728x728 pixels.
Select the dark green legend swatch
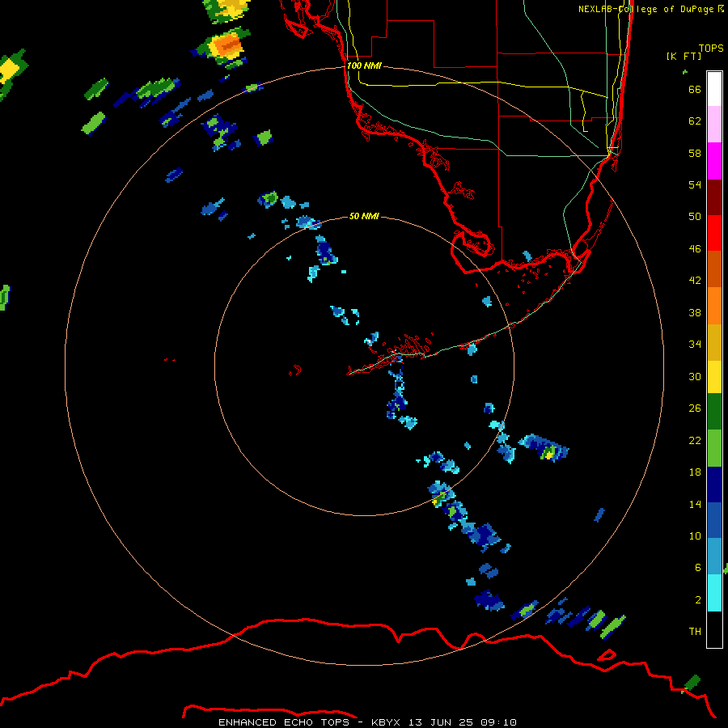pyautogui.click(x=714, y=412)
